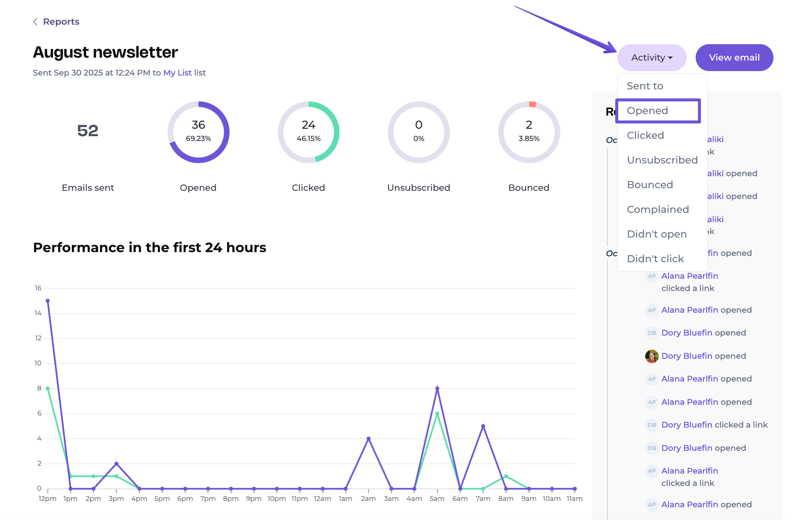Click Dory Bluefin's photo avatar

click(x=652, y=356)
